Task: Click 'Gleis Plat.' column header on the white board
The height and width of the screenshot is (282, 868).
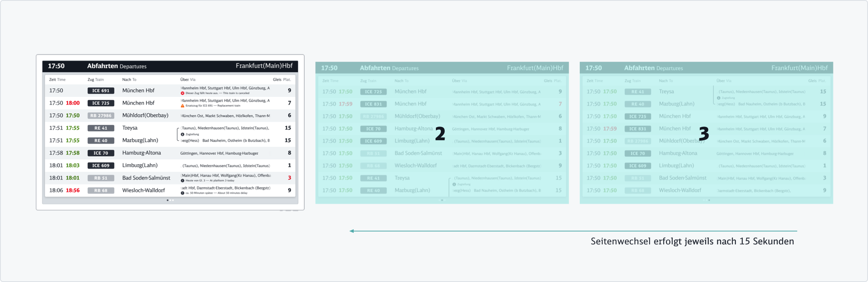Action: pos(282,80)
